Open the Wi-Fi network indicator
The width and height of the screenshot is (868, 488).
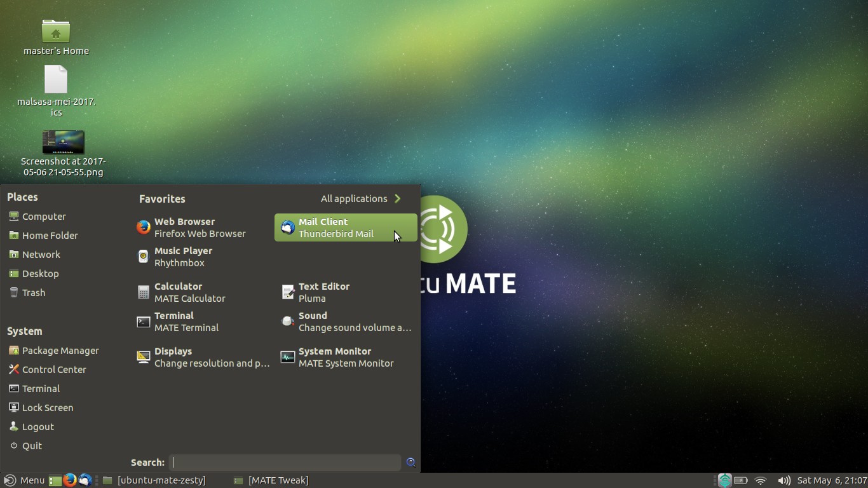click(x=761, y=480)
